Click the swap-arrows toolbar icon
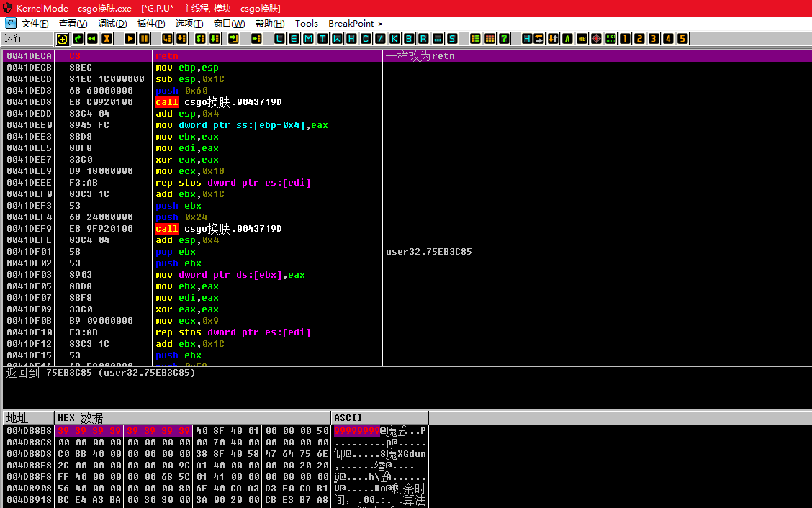 point(539,39)
